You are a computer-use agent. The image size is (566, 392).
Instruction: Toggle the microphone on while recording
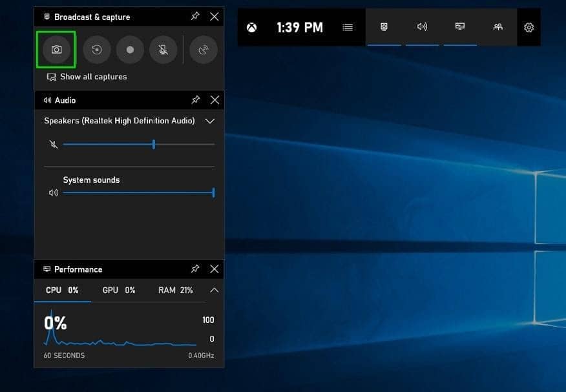click(x=163, y=50)
